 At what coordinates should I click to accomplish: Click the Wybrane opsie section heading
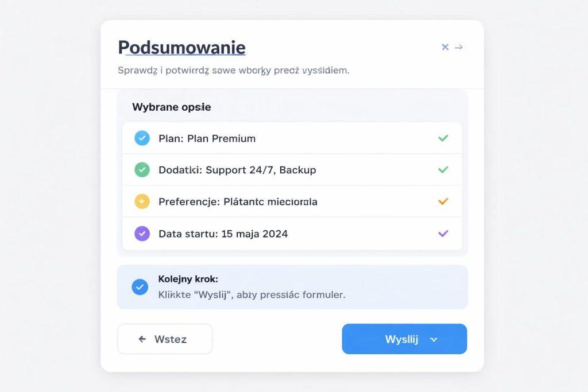click(x=172, y=107)
